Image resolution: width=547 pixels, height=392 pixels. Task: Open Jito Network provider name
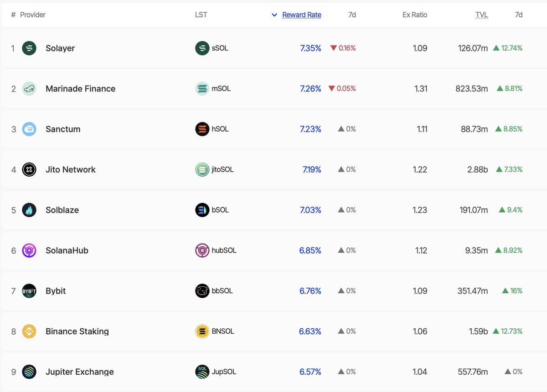coord(71,170)
